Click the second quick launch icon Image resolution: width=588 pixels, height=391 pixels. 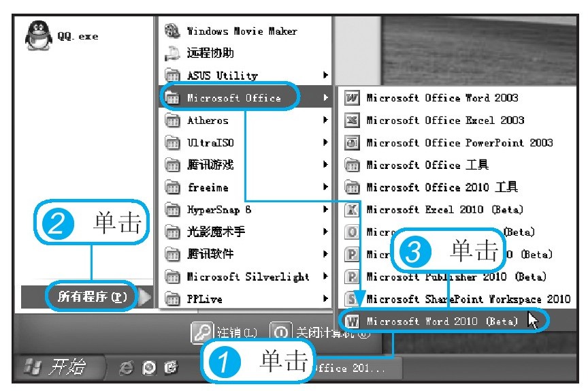149,368
